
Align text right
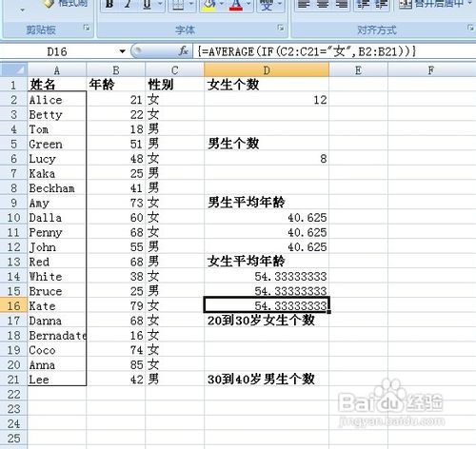(x=342, y=5)
